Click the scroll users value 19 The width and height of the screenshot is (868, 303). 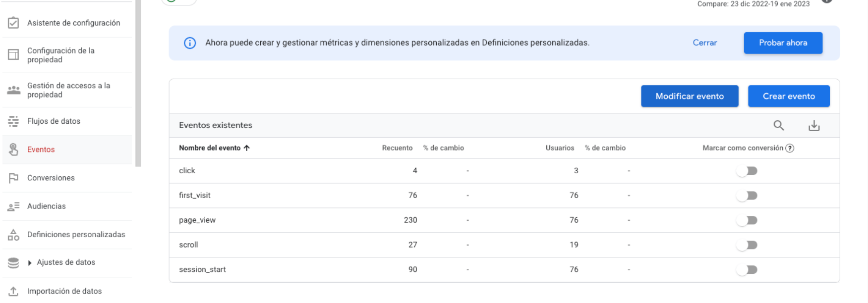point(574,245)
